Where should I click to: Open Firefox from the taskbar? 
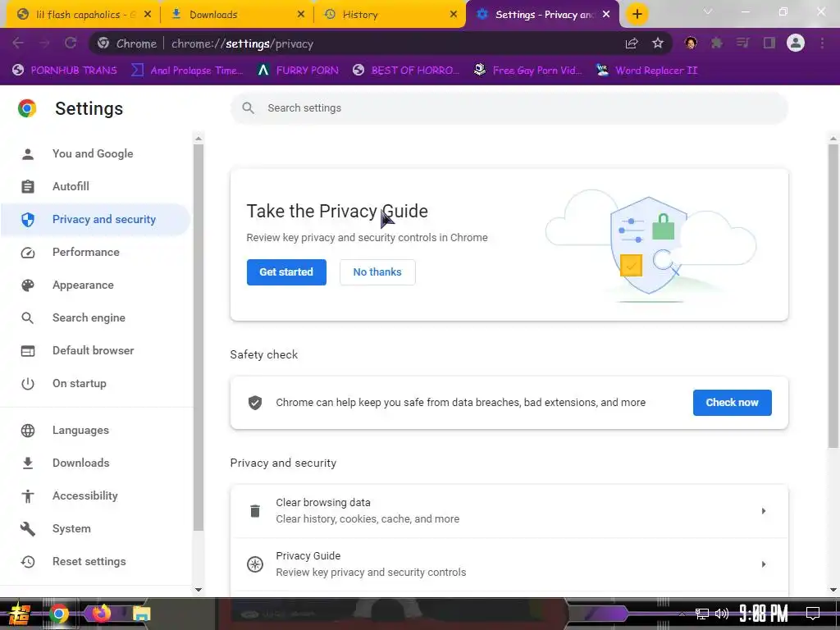coord(101,614)
